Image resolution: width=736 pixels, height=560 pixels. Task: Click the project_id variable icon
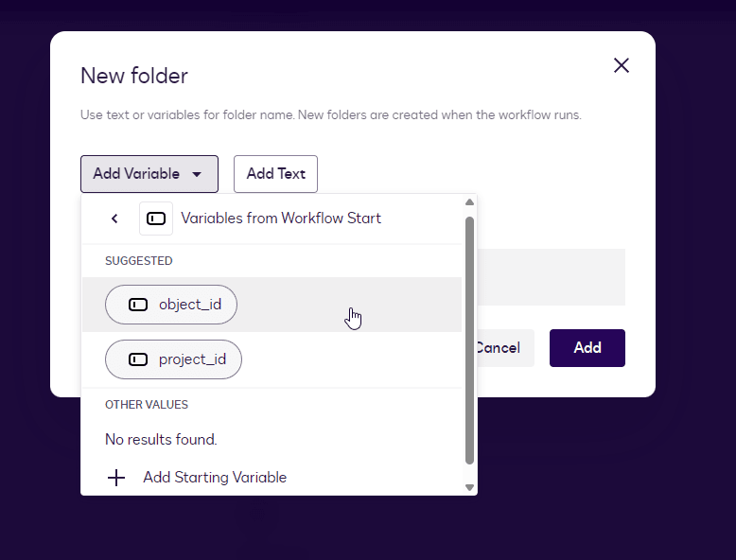(x=138, y=359)
